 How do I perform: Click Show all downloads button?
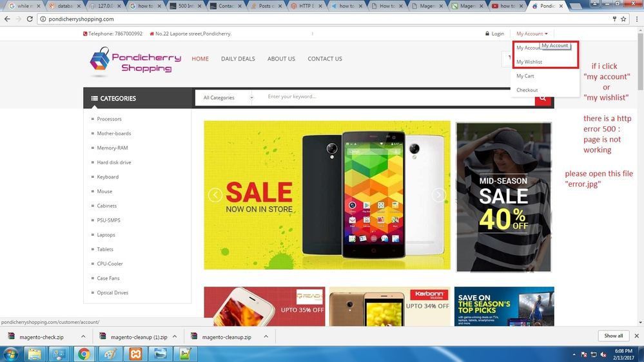[613, 336]
